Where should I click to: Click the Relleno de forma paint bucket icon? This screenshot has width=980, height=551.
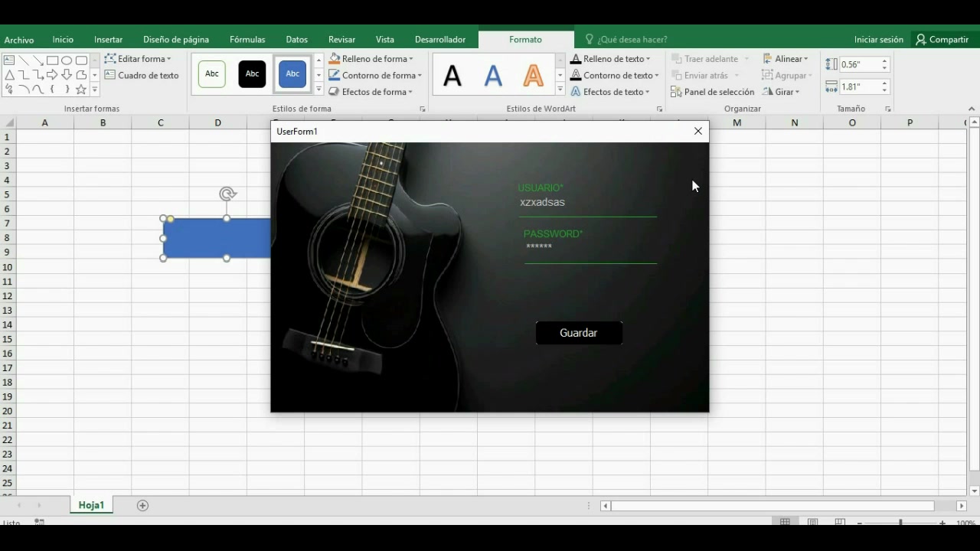pos(334,58)
